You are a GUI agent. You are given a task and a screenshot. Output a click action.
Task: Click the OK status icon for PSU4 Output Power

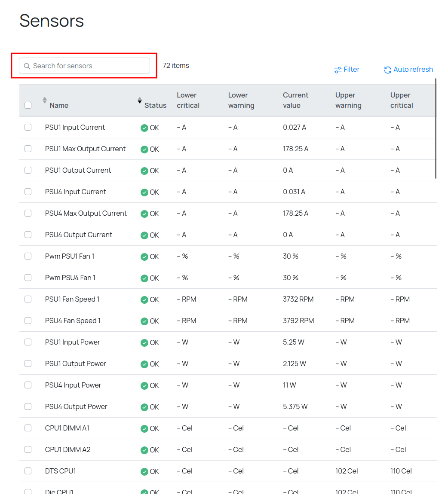(144, 407)
